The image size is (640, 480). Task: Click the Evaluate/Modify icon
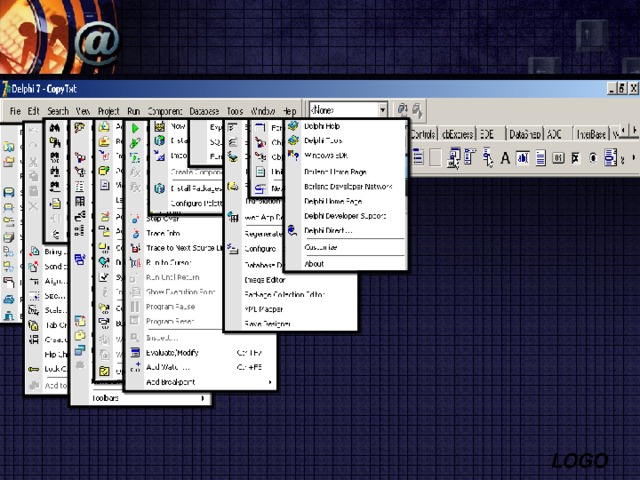tap(133, 352)
